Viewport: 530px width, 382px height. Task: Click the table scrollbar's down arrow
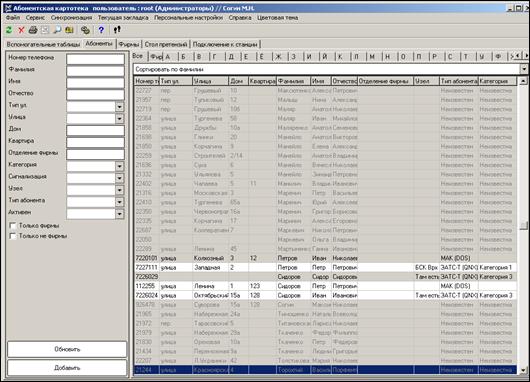click(x=524, y=370)
